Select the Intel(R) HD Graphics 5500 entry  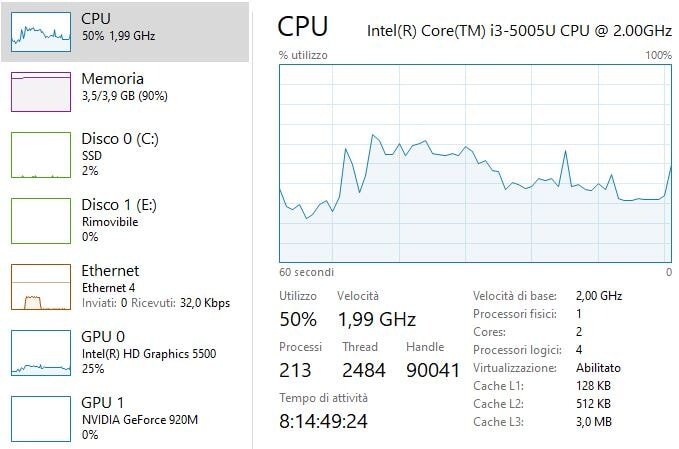click(x=148, y=354)
